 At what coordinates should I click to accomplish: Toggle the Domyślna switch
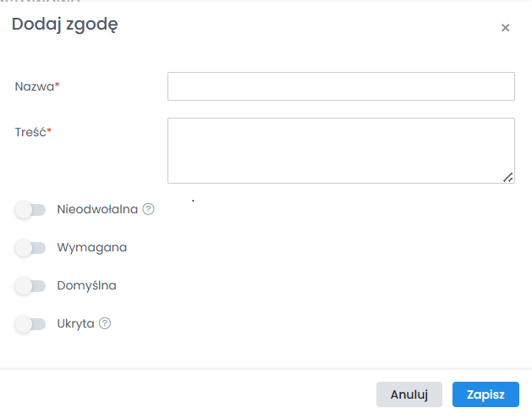[x=30, y=286]
